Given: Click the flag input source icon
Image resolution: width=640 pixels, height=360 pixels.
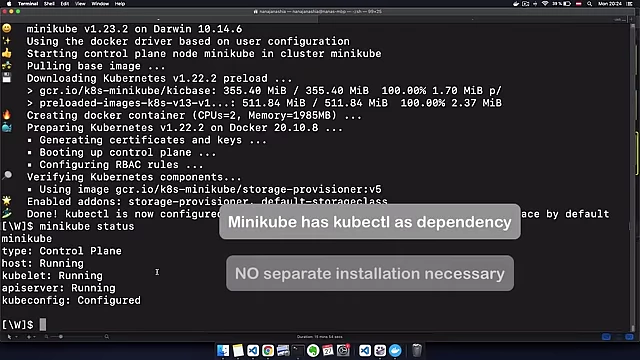Looking at the screenshot, I should click(578, 4).
